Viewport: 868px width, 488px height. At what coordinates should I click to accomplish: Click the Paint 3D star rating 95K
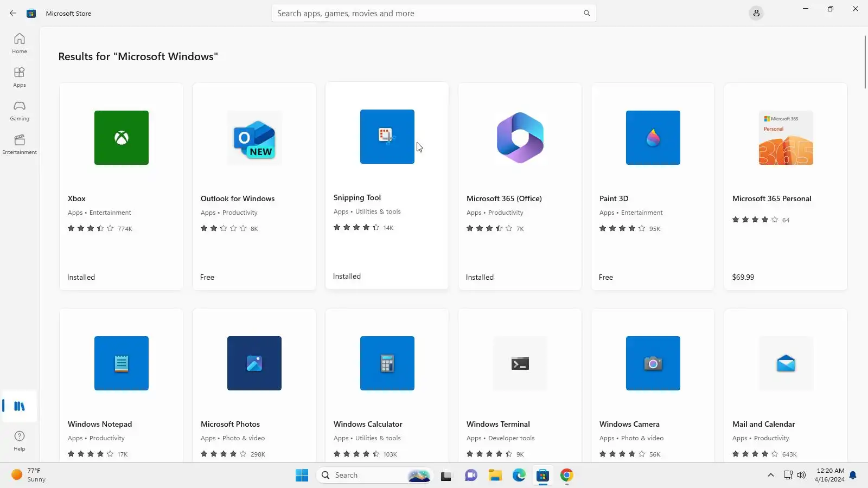[630, 228]
